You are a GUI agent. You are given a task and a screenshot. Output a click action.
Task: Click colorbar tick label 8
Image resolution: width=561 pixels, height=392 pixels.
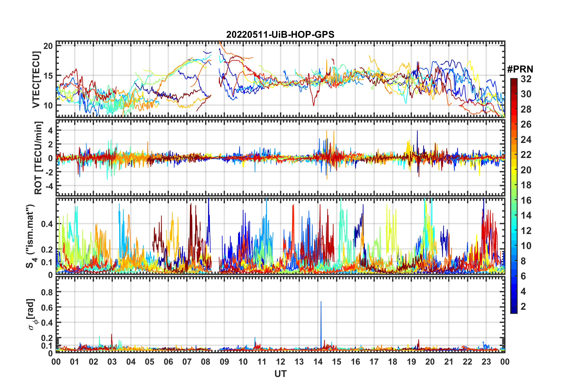(523, 261)
